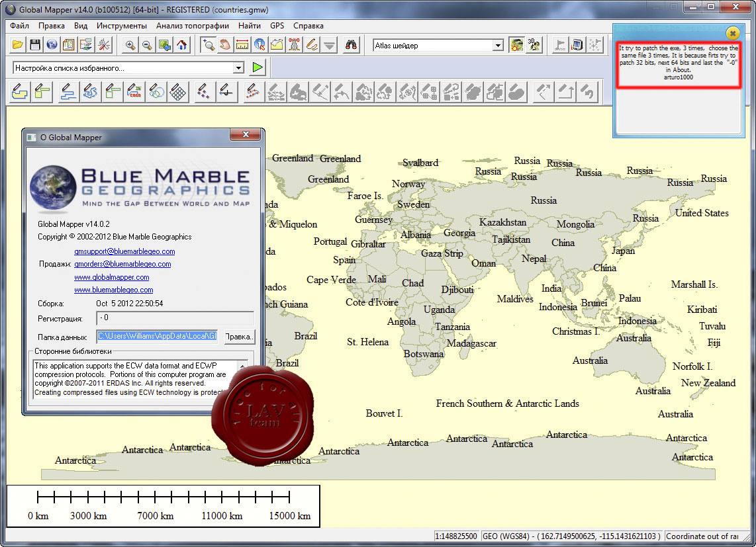Open the Найти menu

[250, 26]
